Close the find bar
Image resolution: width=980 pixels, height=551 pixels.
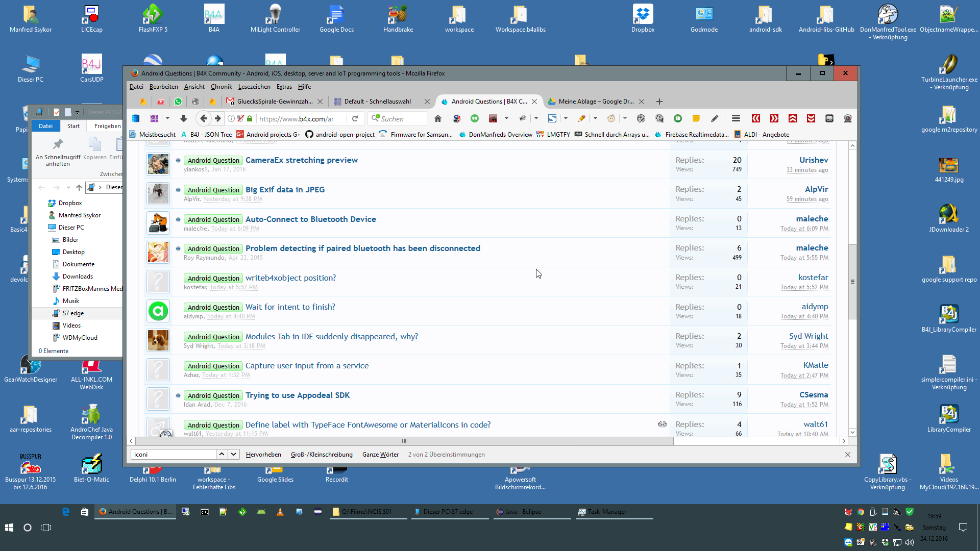click(x=847, y=455)
